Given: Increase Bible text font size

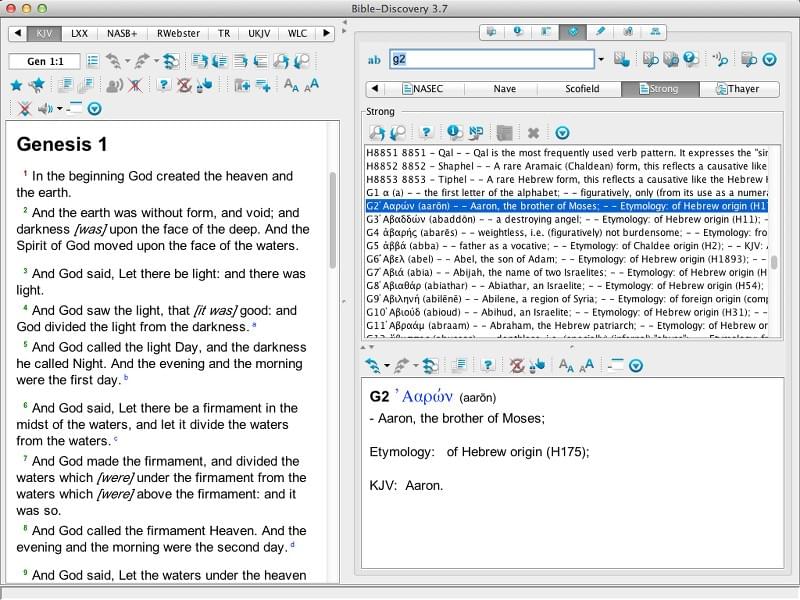Looking at the screenshot, I should (x=311, y=85).
